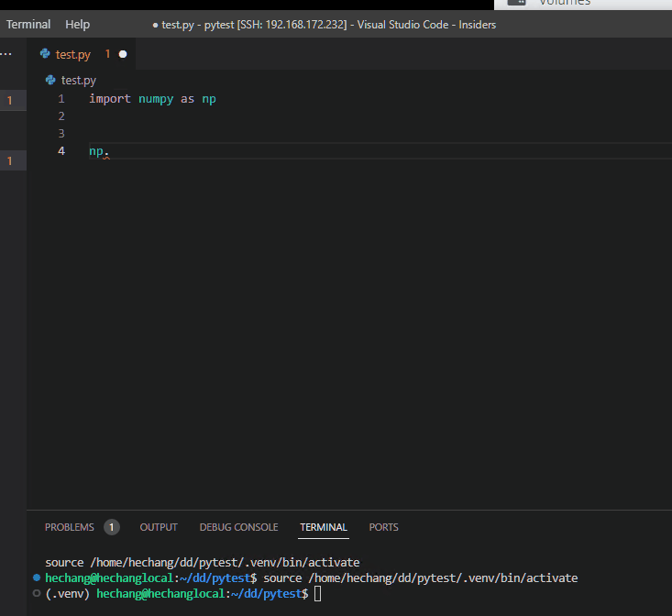Click 'np.' code on line 4
Screen dimensions: 672x616
[x=99, y=151]
